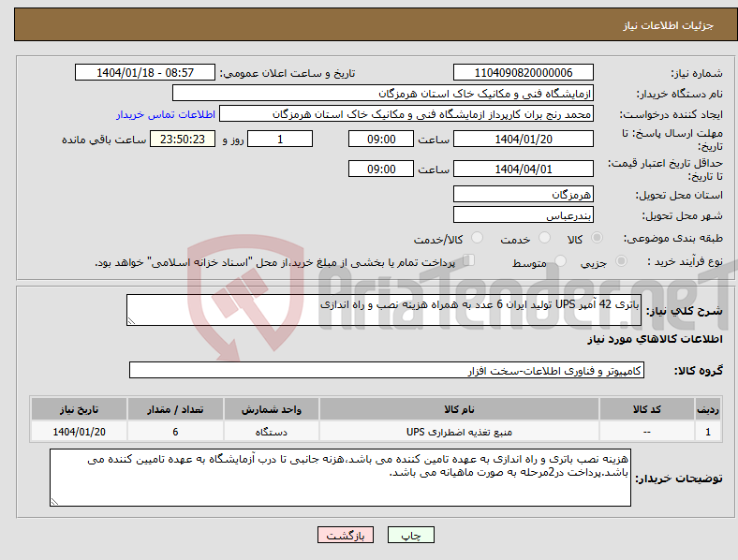738x560 pixels.
Task: Click the price validity time 09:00 field
Action: pos(381,169)
